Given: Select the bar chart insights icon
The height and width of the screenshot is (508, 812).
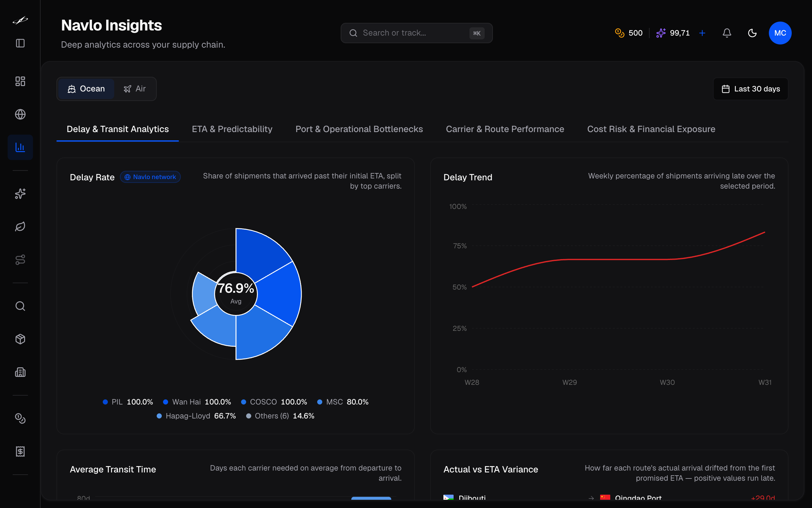Looking at the screenshot, I should coord(20,147).
